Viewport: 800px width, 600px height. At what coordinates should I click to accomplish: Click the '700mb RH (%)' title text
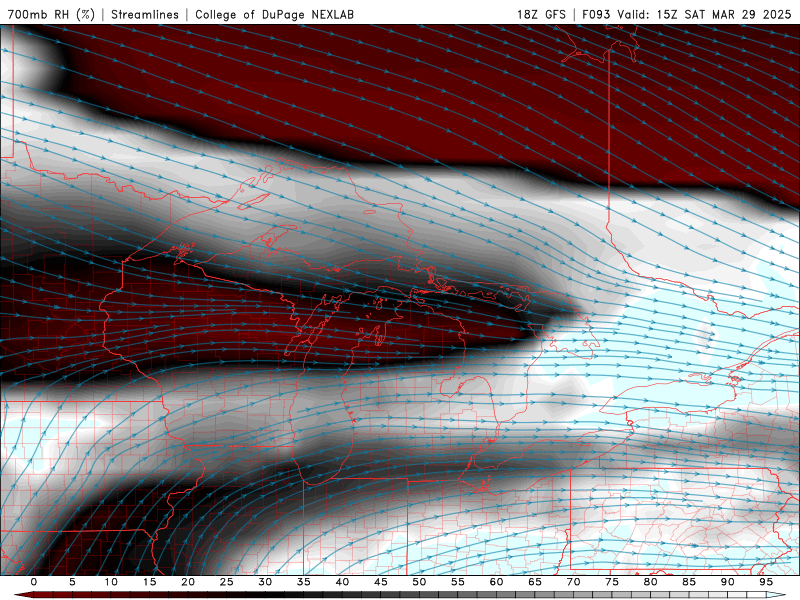tap(52, 14)
